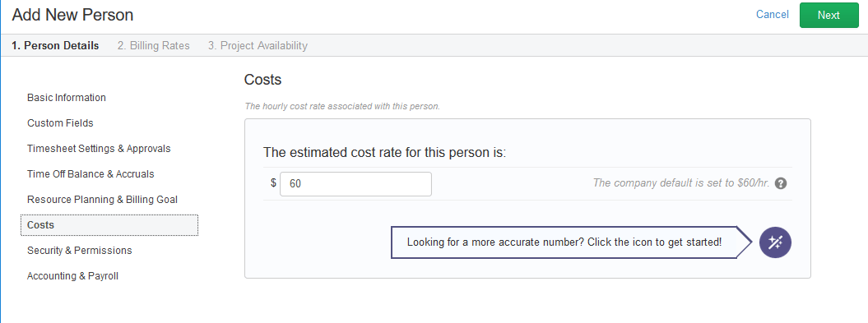Click the company default rate note
868x323 pixels.
[x=681, y=183]
